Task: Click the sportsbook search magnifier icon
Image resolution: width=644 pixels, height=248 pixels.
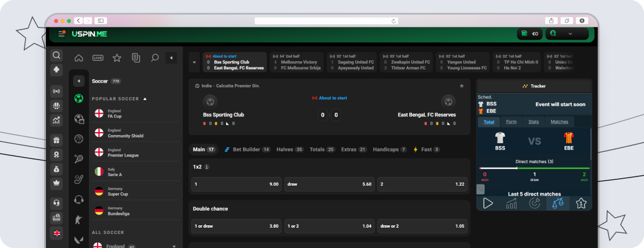Action: pyautogui.click(x=155, y=58)
